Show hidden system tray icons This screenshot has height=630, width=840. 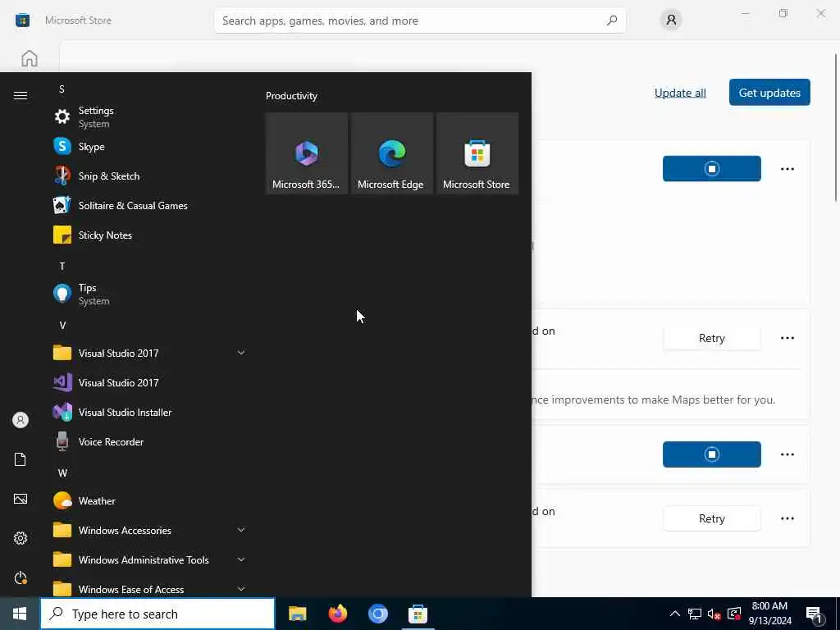pos(675,614)
